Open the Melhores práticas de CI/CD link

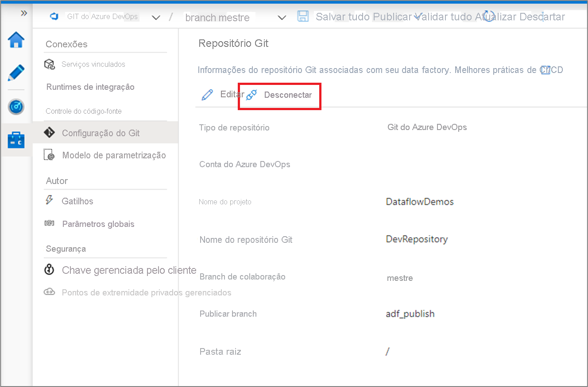[x=509, y=70]
